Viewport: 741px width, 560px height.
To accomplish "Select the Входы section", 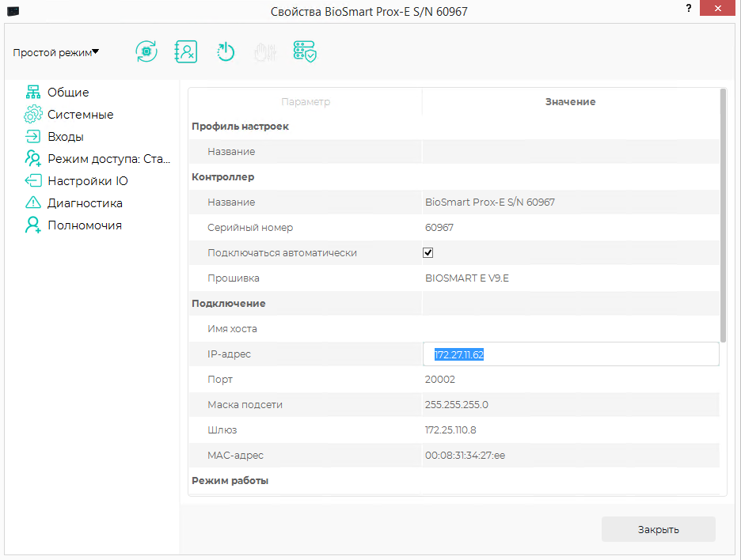I will 66,137.
